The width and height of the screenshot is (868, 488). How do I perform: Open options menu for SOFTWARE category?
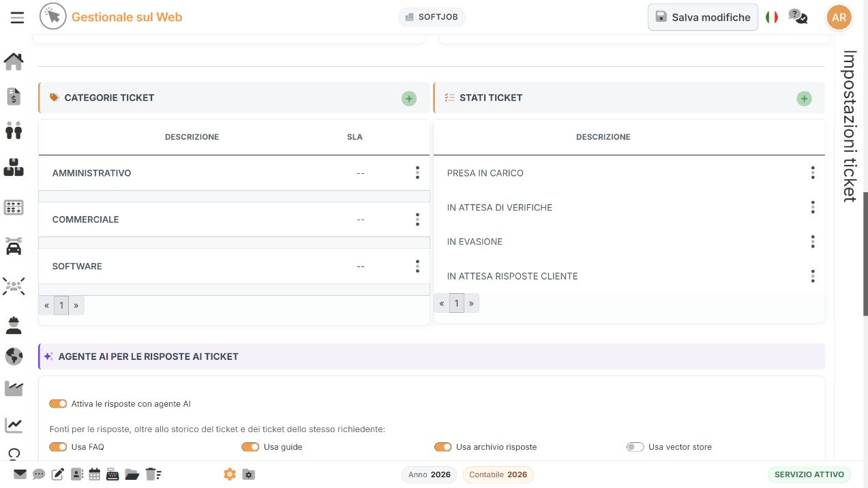tap(417, 266)
